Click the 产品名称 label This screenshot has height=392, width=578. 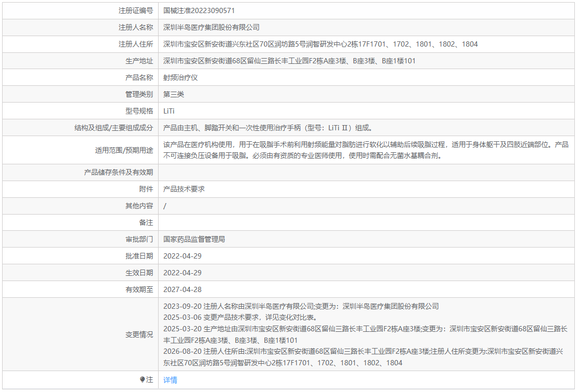click(139, 78)
